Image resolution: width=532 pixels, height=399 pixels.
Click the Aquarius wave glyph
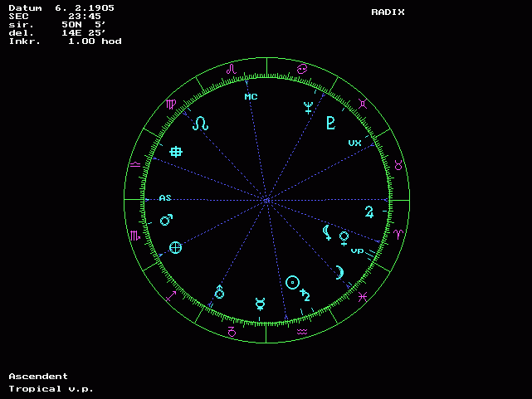pyautogui.click(x=302, y=332)
